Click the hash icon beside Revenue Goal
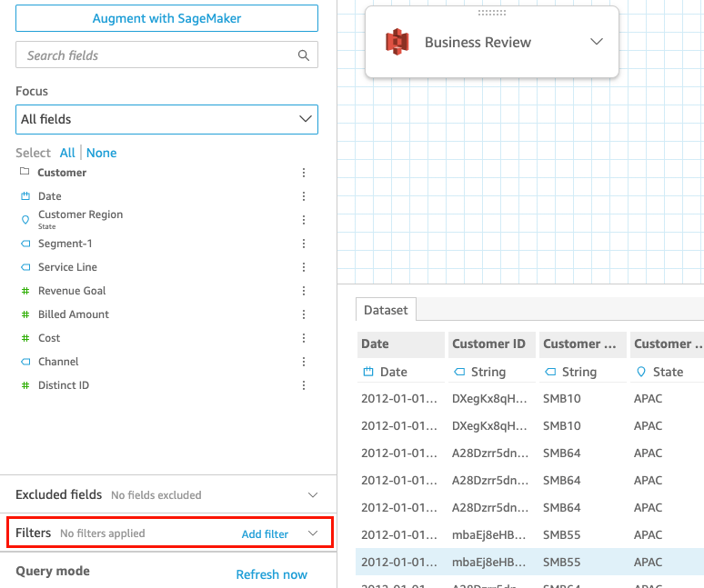The width and height of the screenshot is (704, 588). click(25, 291)
